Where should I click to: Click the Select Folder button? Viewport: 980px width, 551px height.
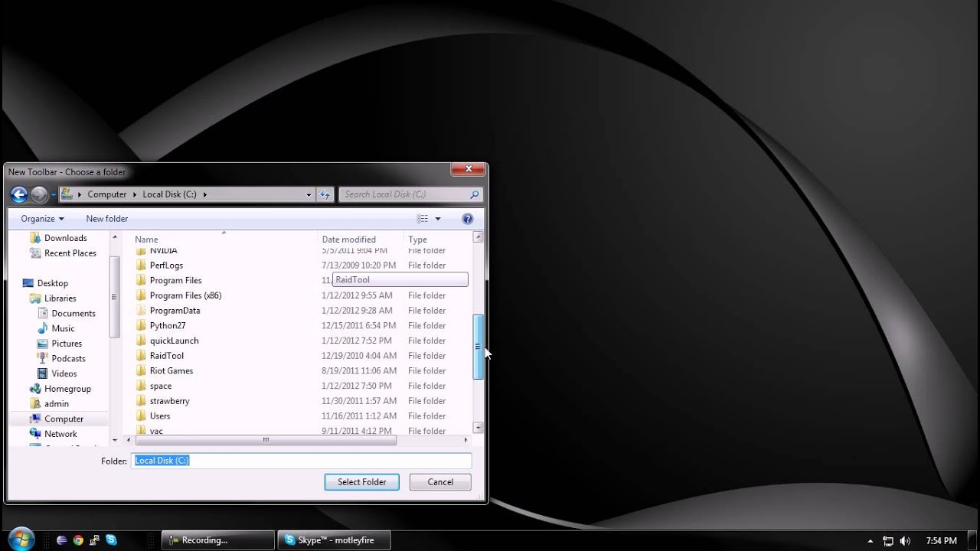362,482
